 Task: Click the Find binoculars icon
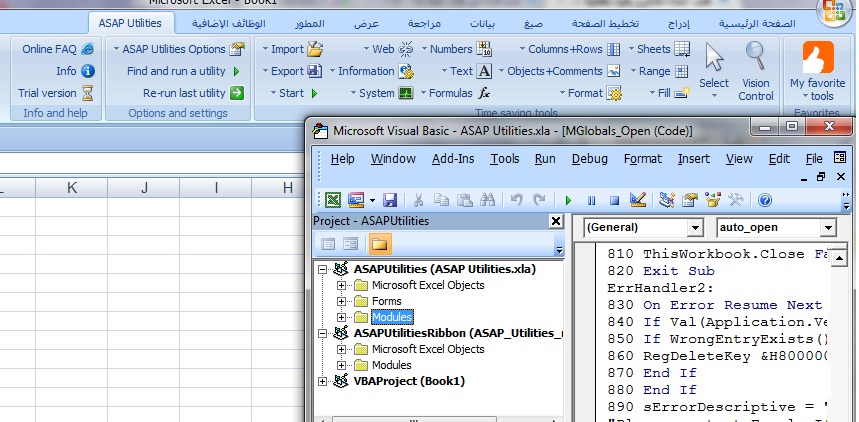pyautogui.click(x=487, y=200)
